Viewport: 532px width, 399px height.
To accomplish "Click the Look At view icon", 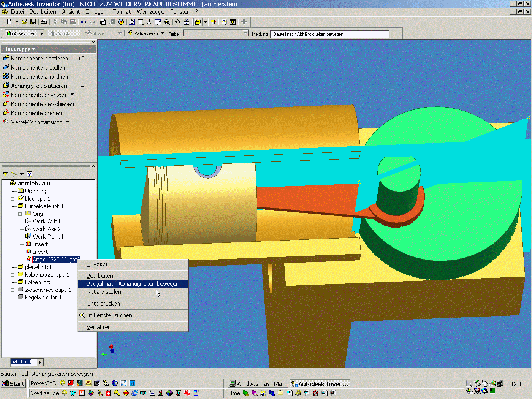I will pyautogui.click(x=187, y=22).
